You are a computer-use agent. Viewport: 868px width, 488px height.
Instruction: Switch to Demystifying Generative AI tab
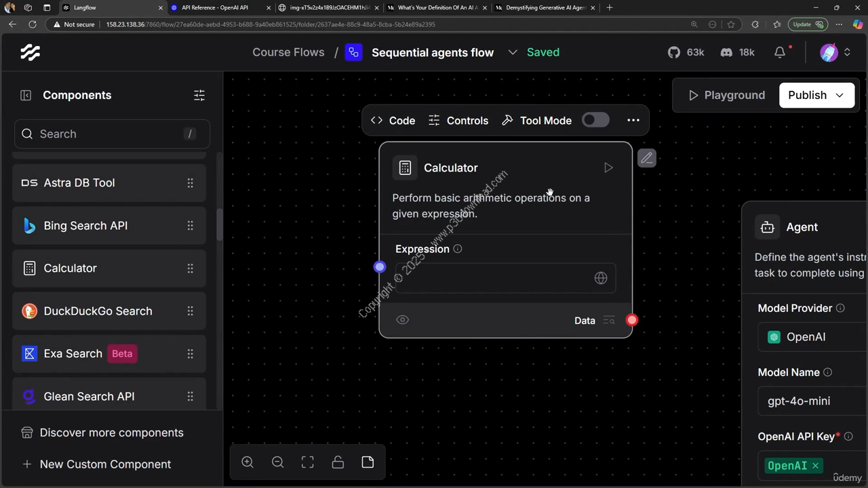click(545, 7)
